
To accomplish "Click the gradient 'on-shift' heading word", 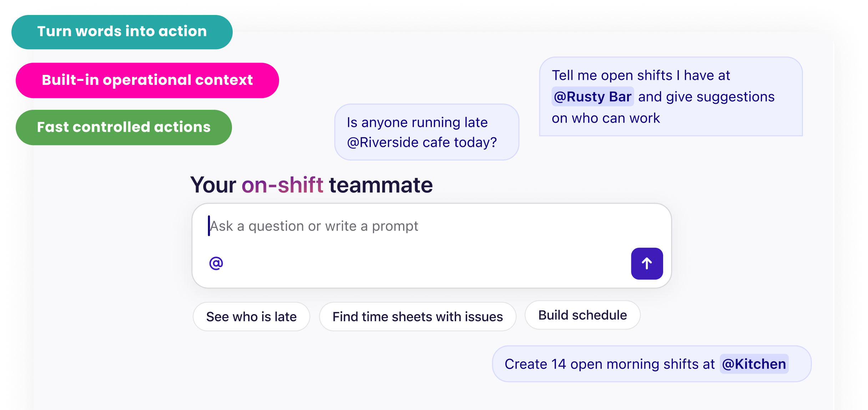I will pos(282,185).
